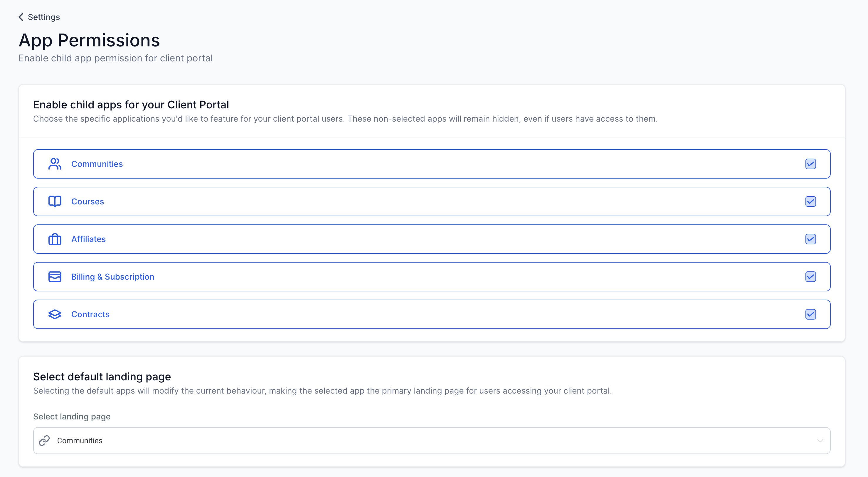This screenshot has height=477, width=868.
Task: Click the Affiliates briefcase icon
Action: click(55, 239)
